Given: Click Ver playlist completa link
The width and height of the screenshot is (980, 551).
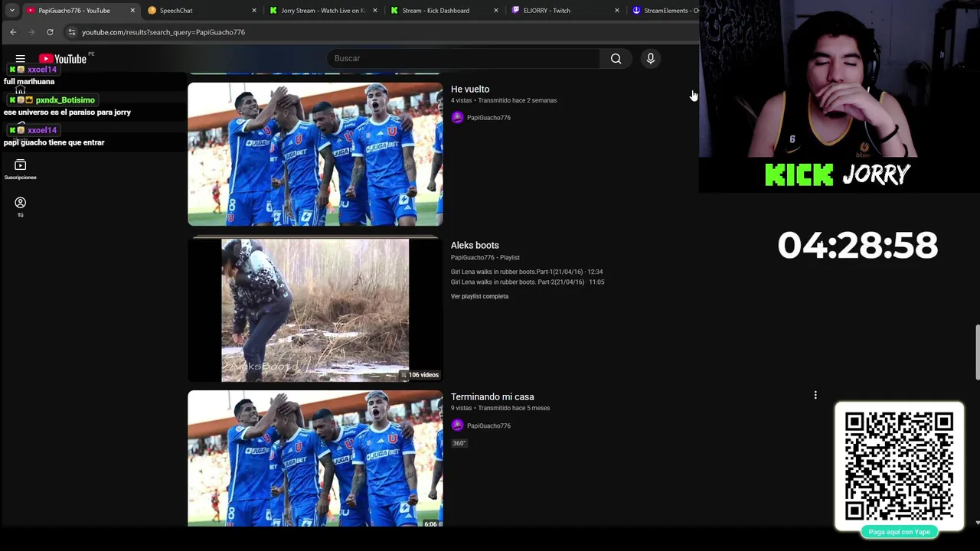Looking at the screenshot, I should coord(479,296).
